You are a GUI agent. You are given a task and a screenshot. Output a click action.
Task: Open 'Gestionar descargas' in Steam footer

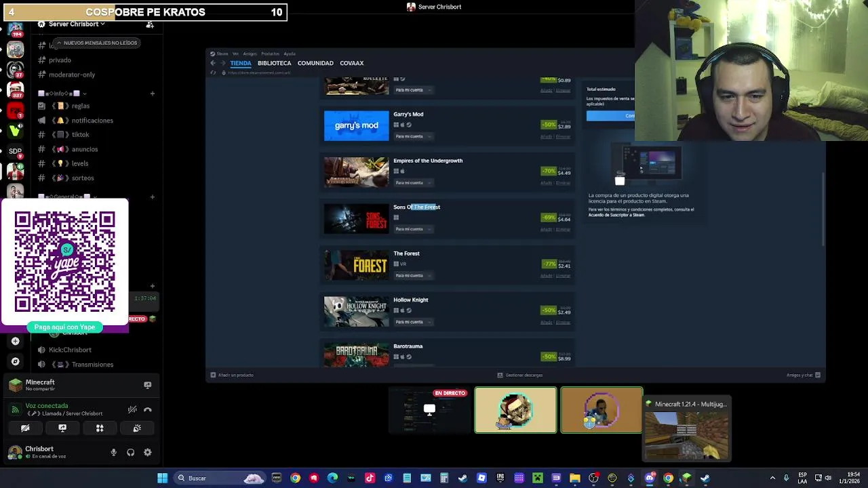pyautogui.click(x=520, y=375)
